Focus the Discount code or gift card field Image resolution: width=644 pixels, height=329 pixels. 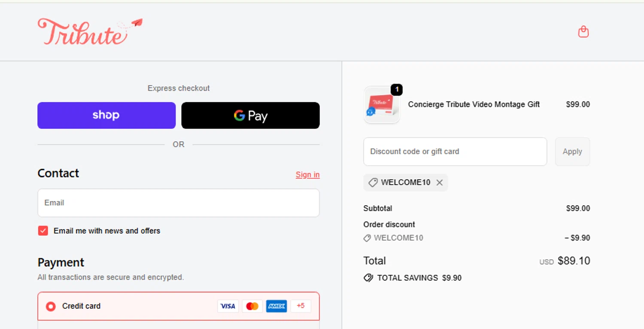pos(455,152)
